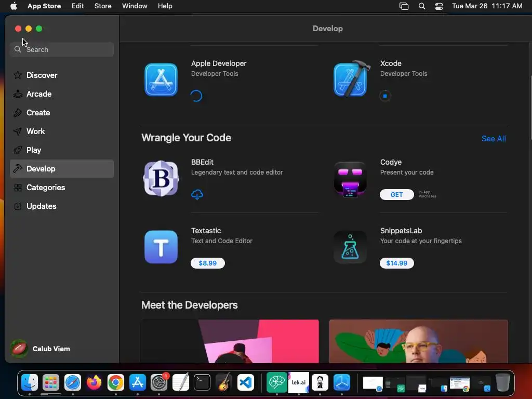
Task: Open Launchpad from the dock
Action: pos(51,382)
